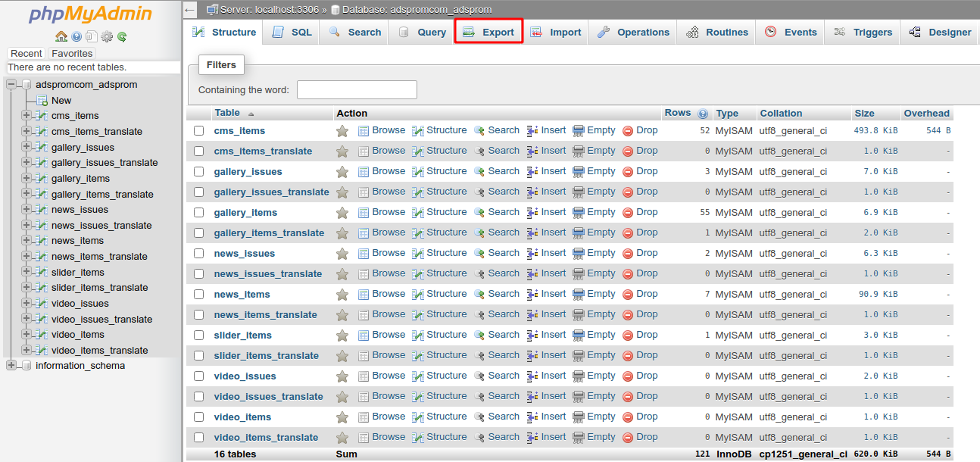Tick the gallery_items row checkbox
The image size is (980, 462).
[198, 213]
